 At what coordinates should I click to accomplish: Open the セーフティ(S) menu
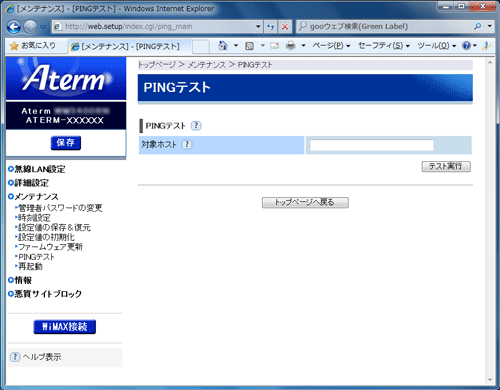tap(384, 46)
